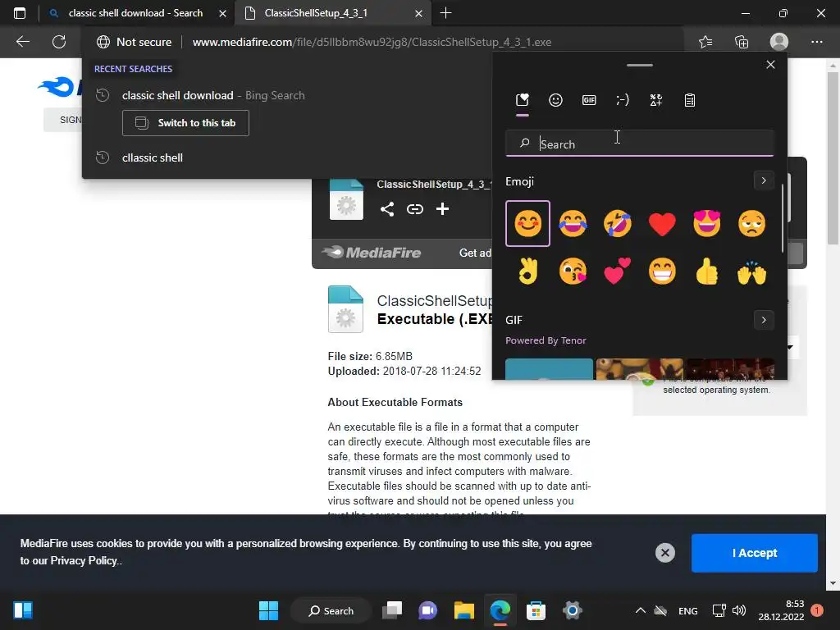Image resolution: width=840 pixels, height=630 pixels.
Task: Choose the face blowing a kiss emoji
Action: 573,271
